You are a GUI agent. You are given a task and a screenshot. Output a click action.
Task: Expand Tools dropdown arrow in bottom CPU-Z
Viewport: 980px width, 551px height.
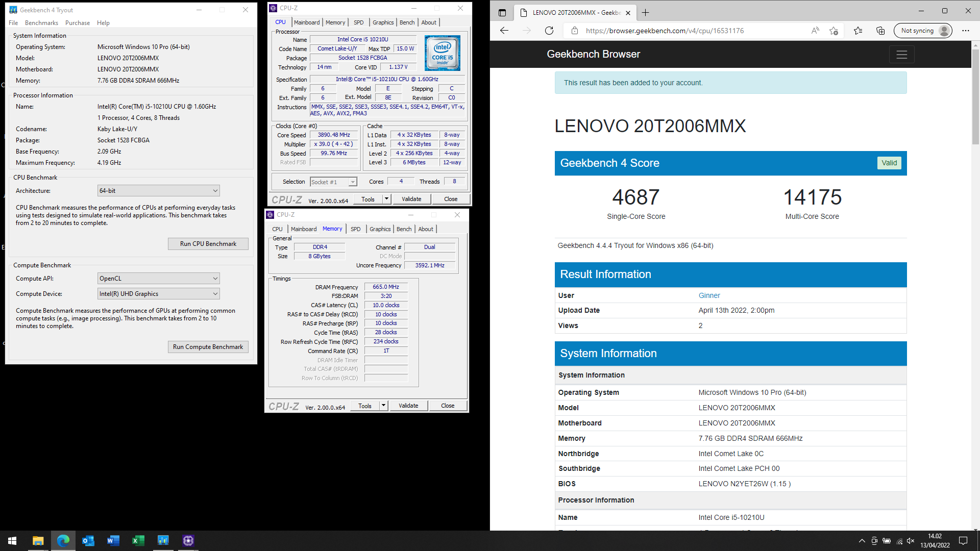coord(383,406)
